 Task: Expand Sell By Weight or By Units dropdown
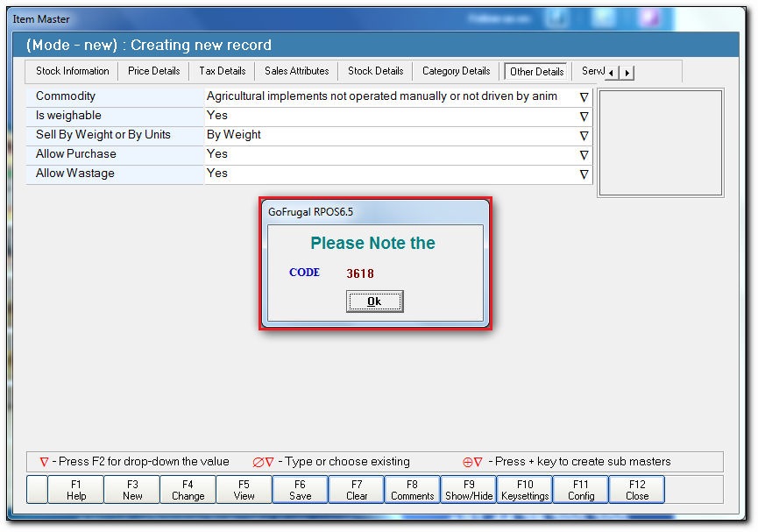pyautogui.click(x=584, y=136)
